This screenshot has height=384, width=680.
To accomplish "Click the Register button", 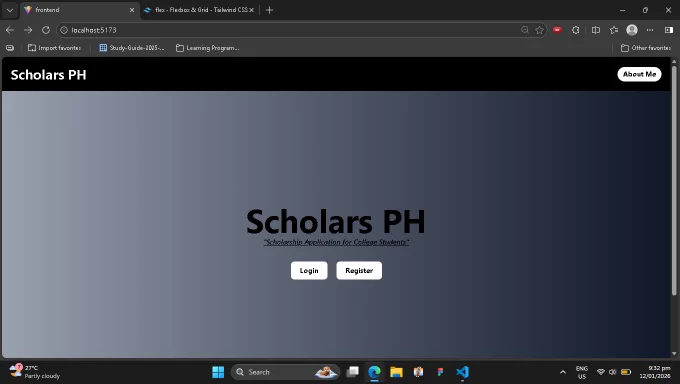I will [359, 270].
